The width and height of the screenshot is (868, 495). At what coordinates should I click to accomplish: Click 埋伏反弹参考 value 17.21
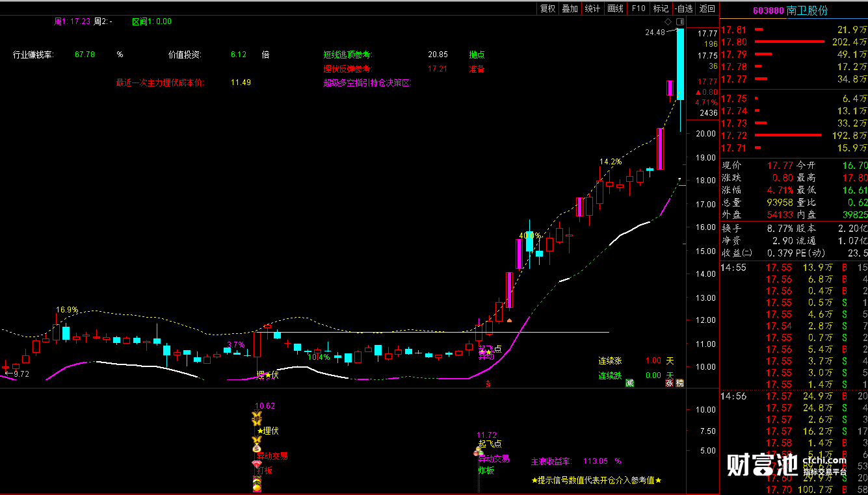click(438, 68)
